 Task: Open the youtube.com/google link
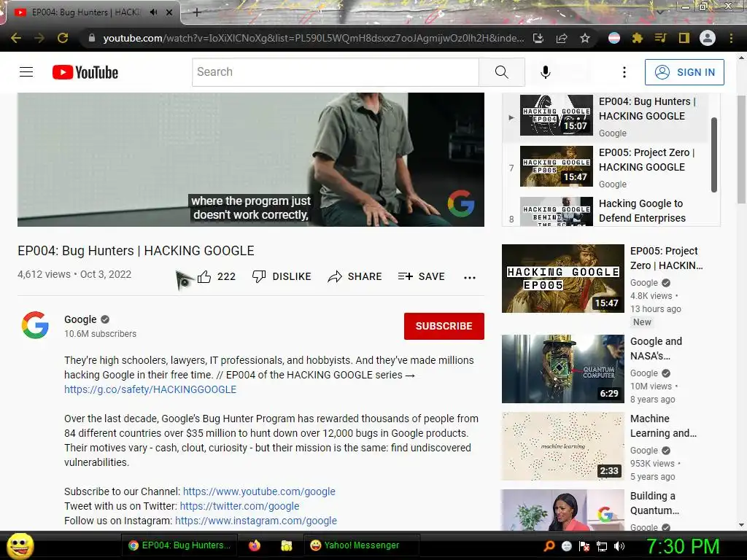click(259, 491)
